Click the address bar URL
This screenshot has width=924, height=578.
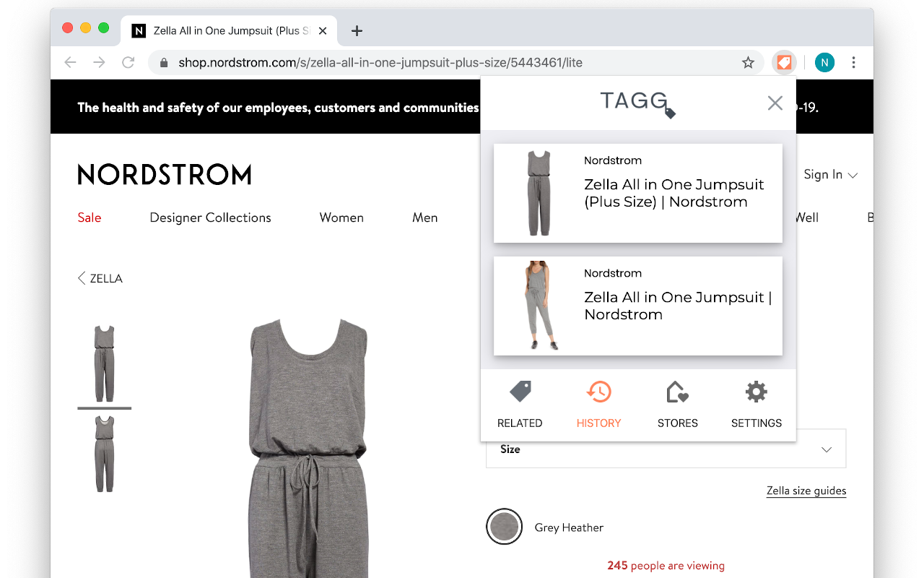(x=380, y=63)
